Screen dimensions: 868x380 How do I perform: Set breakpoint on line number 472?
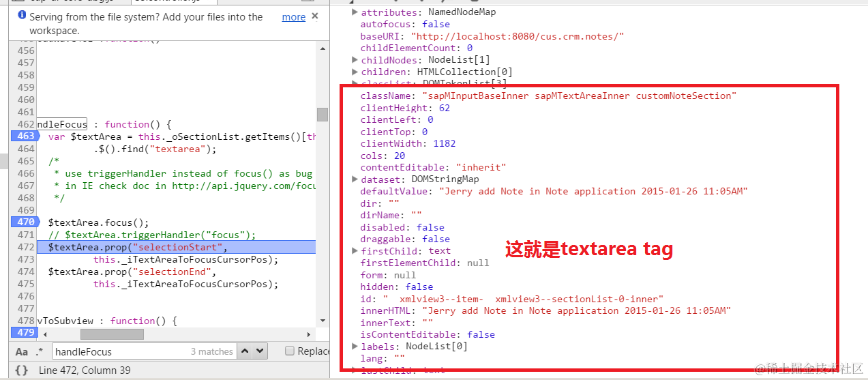point(26,247)
